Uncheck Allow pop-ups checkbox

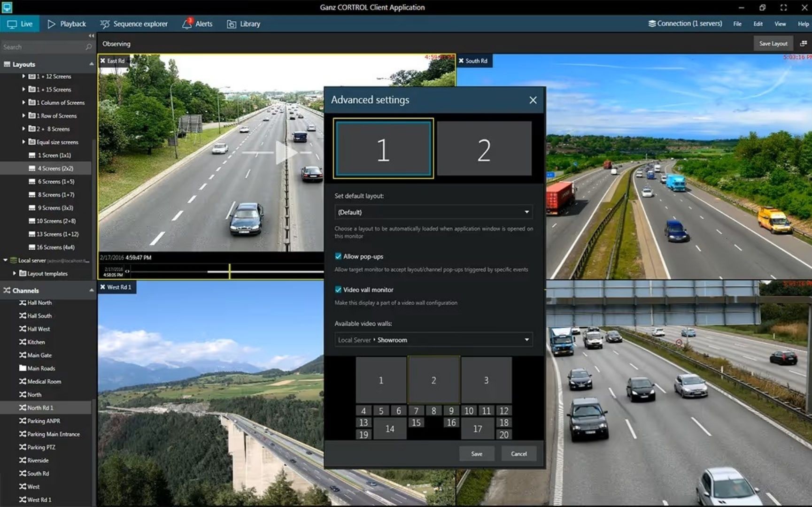pyautogui.click(x=338, y=256)
